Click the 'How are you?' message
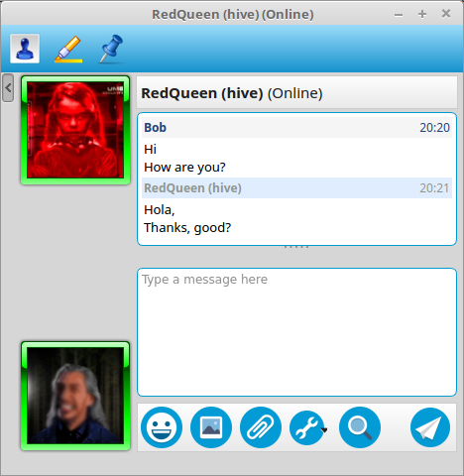The image size is (464, 476). click(x=184, y=168)
